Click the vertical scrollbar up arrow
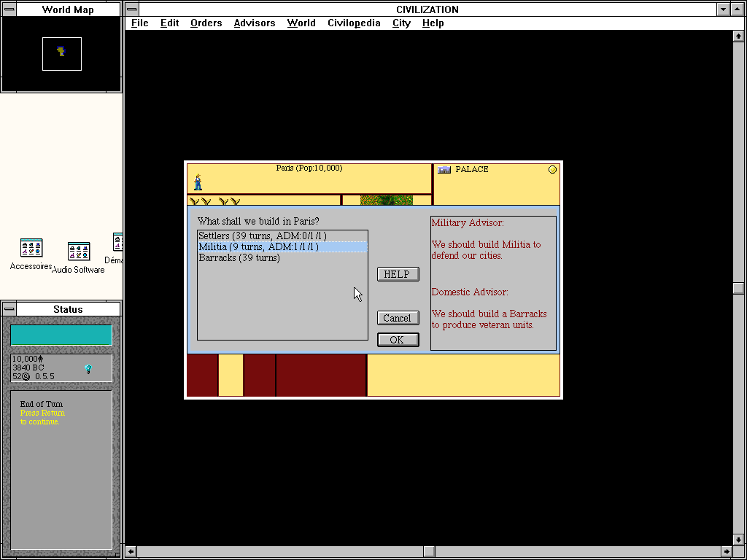This screenshot has width=747, height=560. (738, 36)
